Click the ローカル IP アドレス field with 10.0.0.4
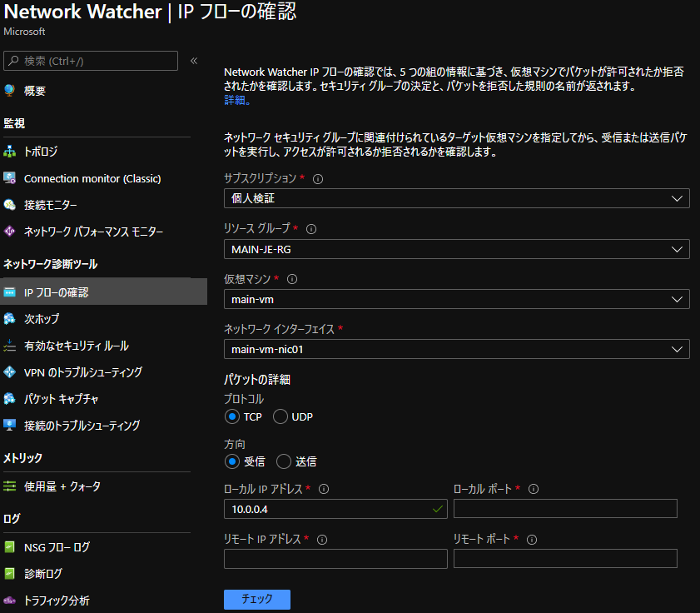700x613 pixels. coord(335,509)
